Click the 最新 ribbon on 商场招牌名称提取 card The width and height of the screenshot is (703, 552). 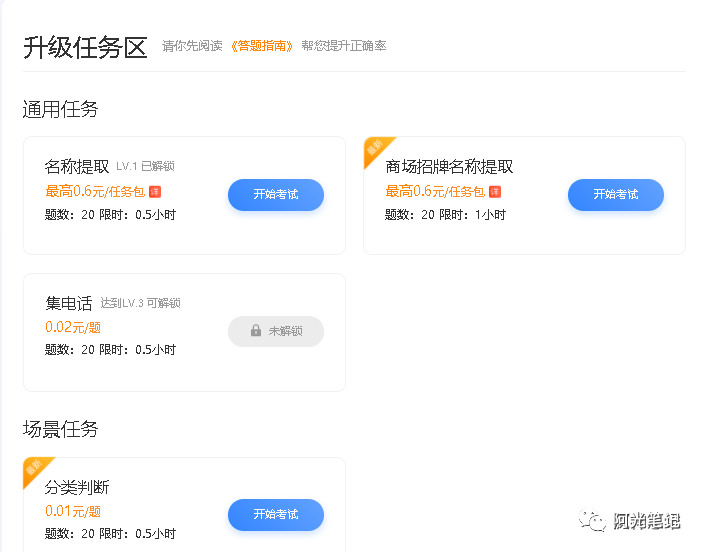tap(375, 149)
